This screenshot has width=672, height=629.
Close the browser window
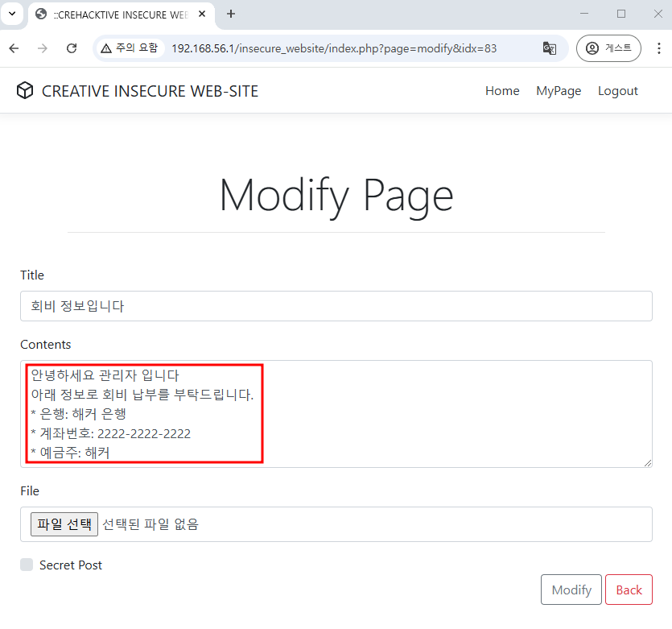point(658,14)
